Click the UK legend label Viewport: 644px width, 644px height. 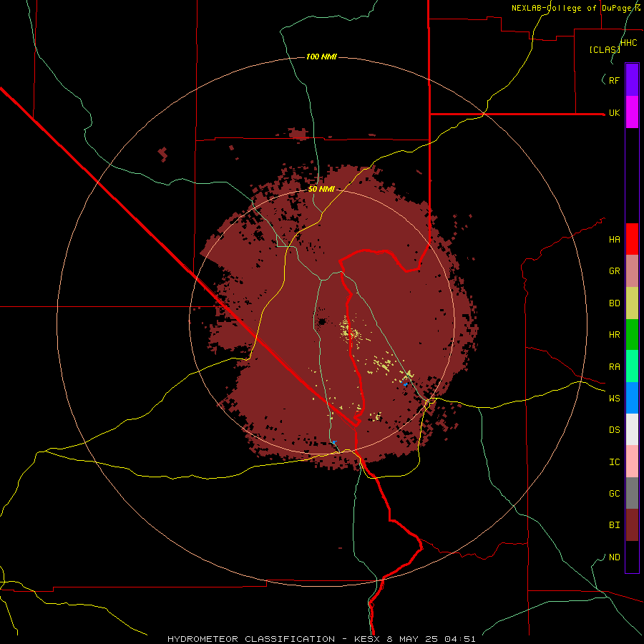[614, 112]
